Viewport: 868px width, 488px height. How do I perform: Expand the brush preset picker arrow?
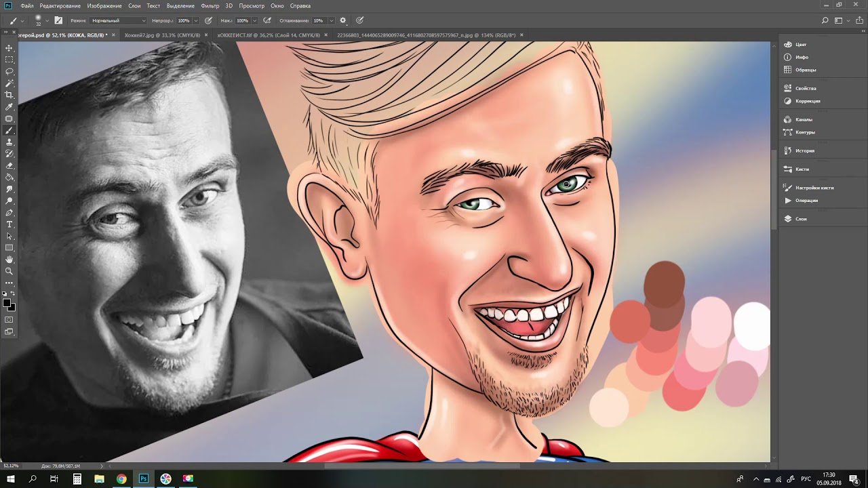tap(47, 20)
